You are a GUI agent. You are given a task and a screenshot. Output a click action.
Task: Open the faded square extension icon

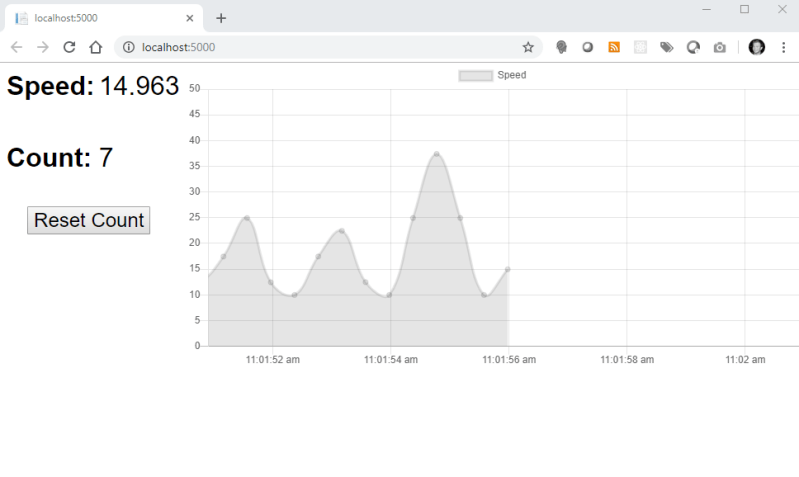coord(641,47)
